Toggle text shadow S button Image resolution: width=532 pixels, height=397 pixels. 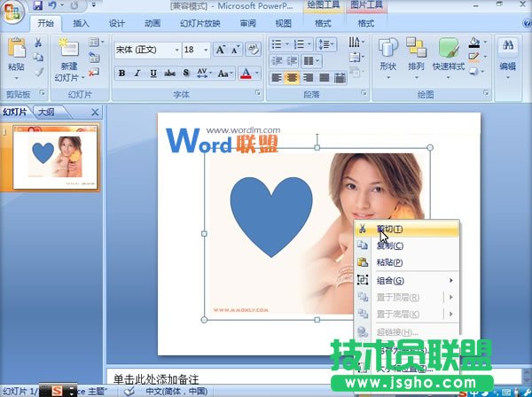click(186, 73)
